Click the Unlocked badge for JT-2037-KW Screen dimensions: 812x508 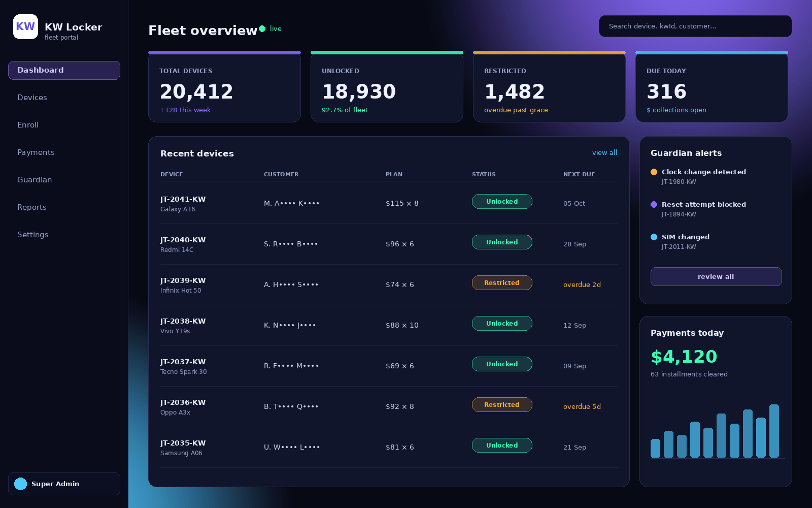point(502,364)
